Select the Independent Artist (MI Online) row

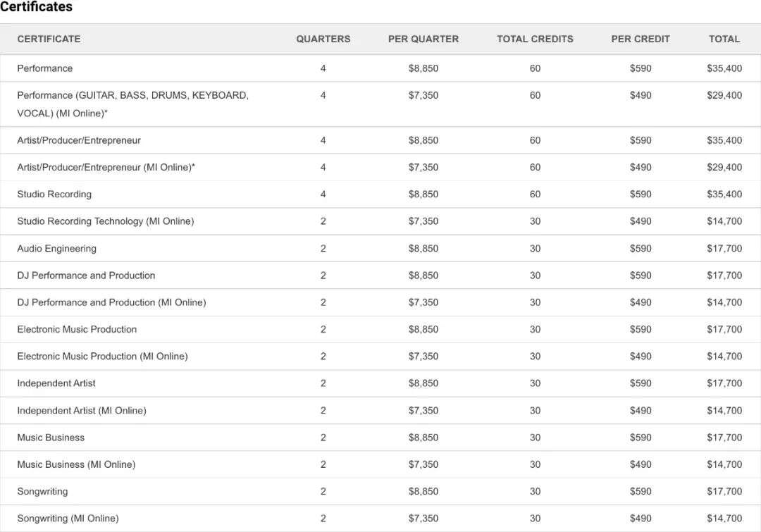82,410
